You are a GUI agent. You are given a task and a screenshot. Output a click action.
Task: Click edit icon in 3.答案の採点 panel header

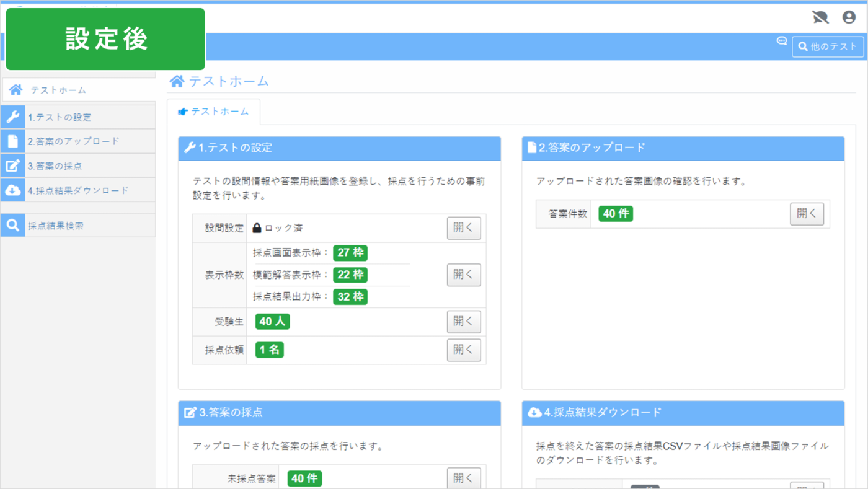tap(190, 412)
